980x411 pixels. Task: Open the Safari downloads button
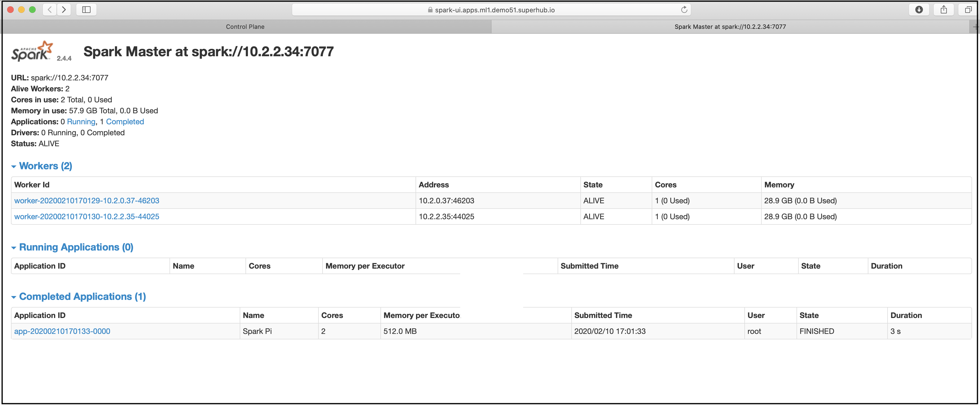point(919,10)
